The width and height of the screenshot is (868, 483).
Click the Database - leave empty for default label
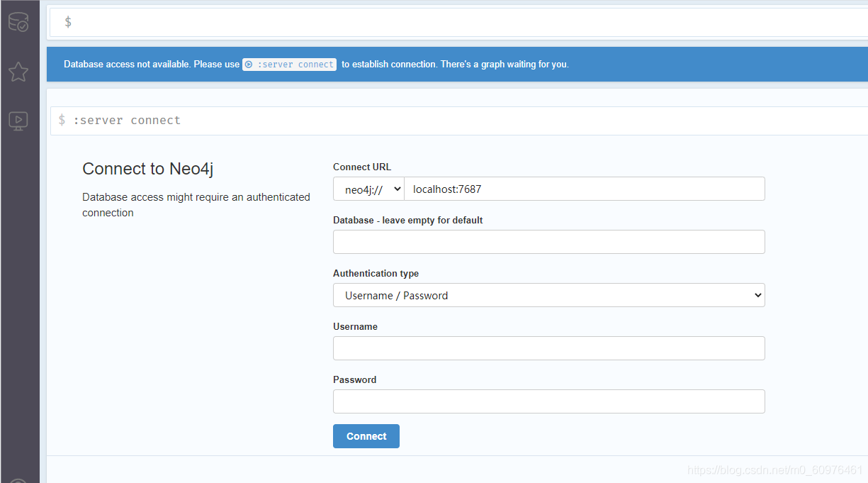click(408, 220)
